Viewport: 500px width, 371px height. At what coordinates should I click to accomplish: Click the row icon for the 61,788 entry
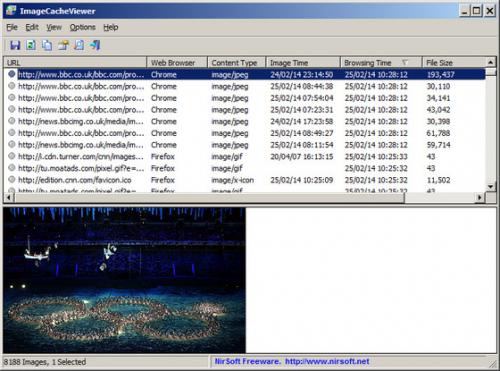point(12,132)
